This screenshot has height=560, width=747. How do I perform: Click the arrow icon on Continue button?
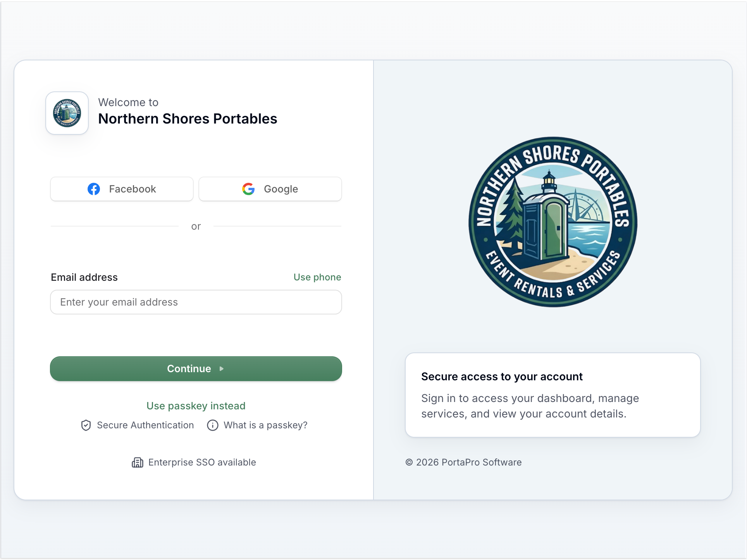coord(222,369)
